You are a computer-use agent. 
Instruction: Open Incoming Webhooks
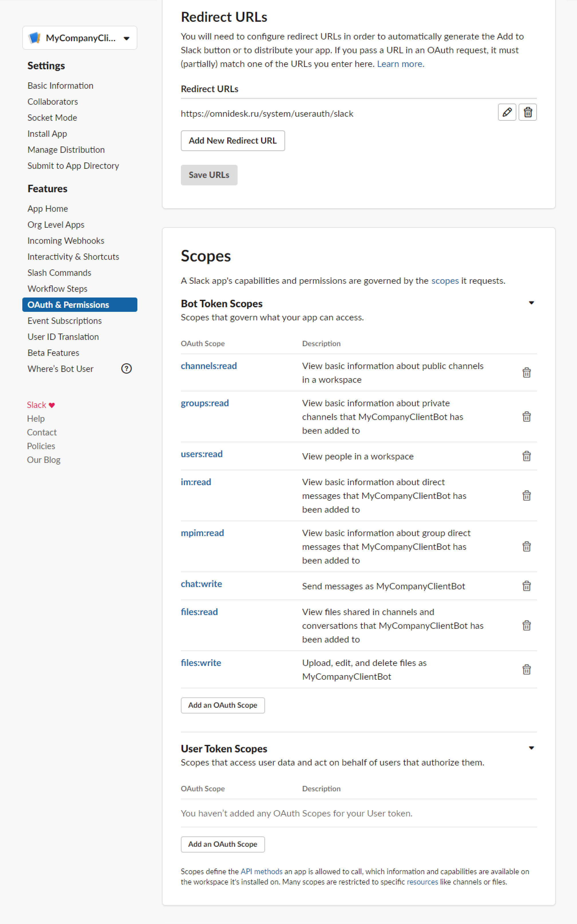[66, 241]
